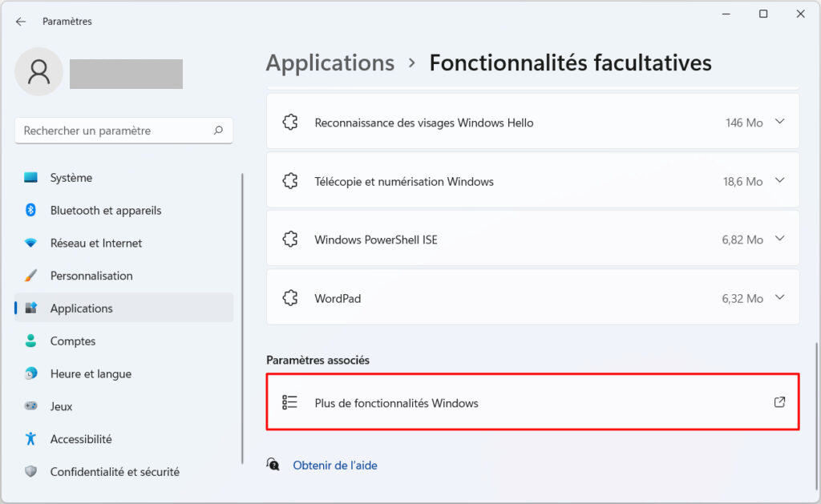Click the sidebar navigation scrollbar

click(x=242, y=318)
